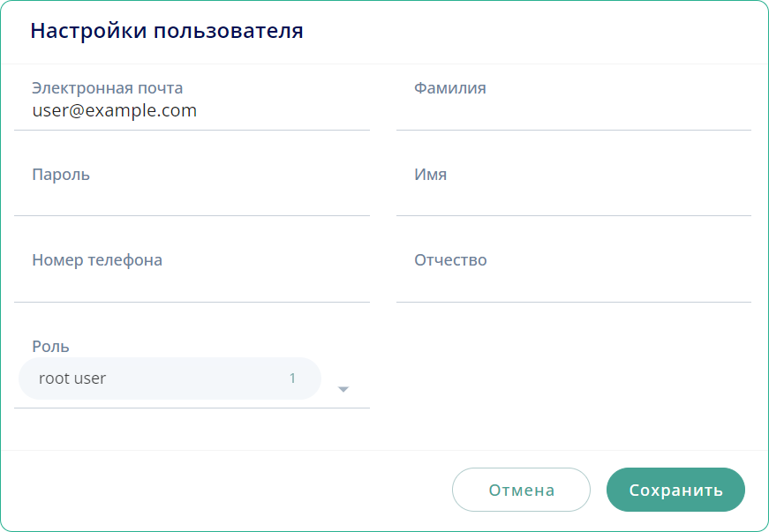Click the number 1 badge in role chip

click(x=292, y=378)
